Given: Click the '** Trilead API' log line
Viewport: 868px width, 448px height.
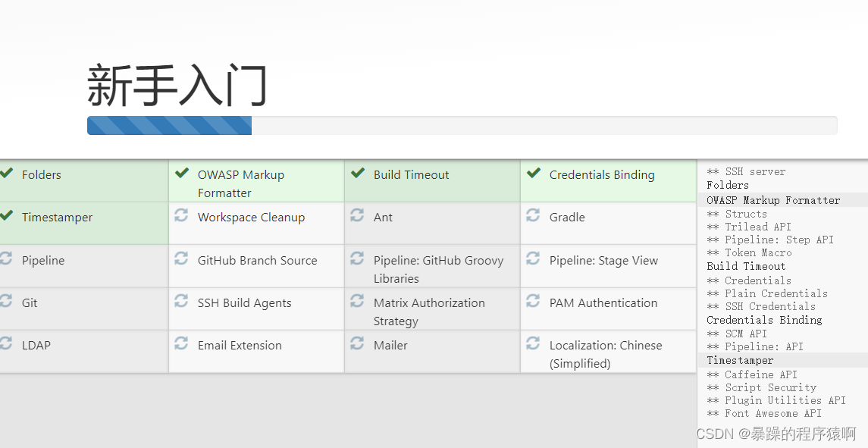Looking at the screenshot, I should (749, 227).
